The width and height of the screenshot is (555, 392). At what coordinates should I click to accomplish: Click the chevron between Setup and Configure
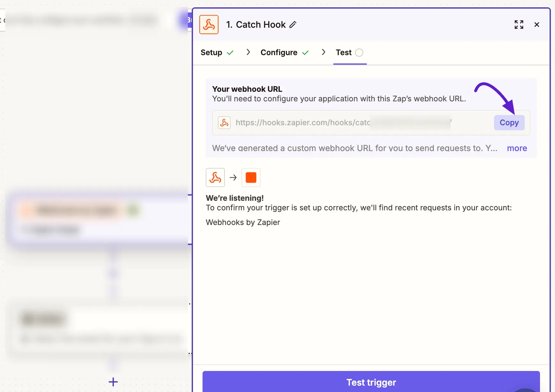[x=248, y=52]
